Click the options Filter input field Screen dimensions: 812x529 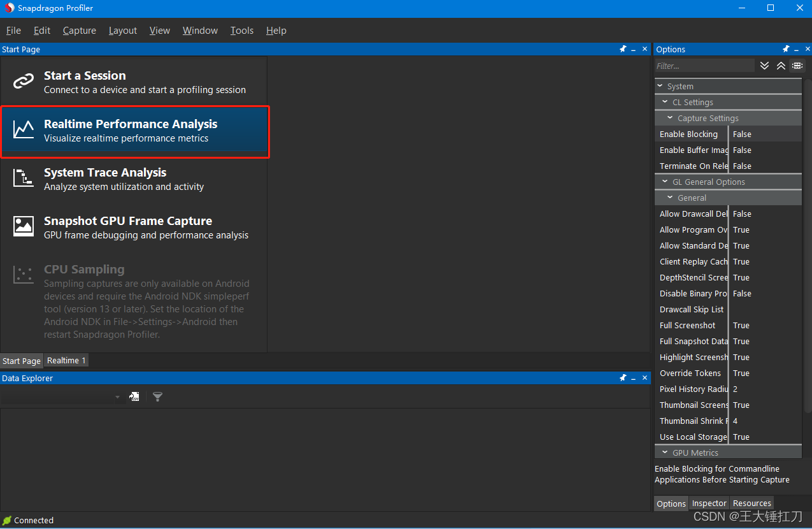(705, 66)
